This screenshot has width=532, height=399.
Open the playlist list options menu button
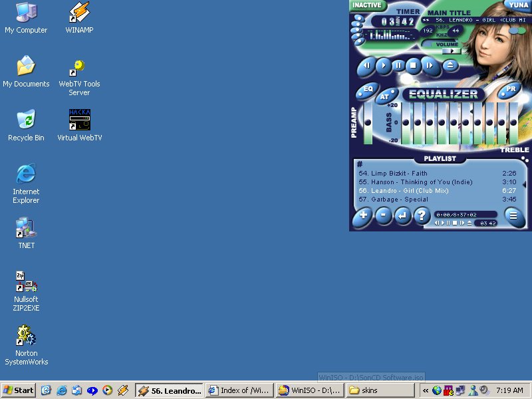pyautogui.click(x=513, y=215)
